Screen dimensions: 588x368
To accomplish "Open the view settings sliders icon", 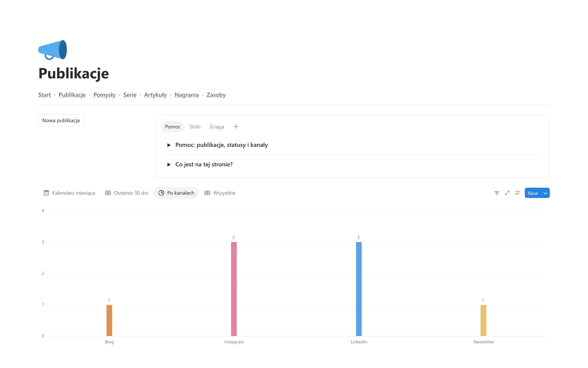I will click(517, 193).
